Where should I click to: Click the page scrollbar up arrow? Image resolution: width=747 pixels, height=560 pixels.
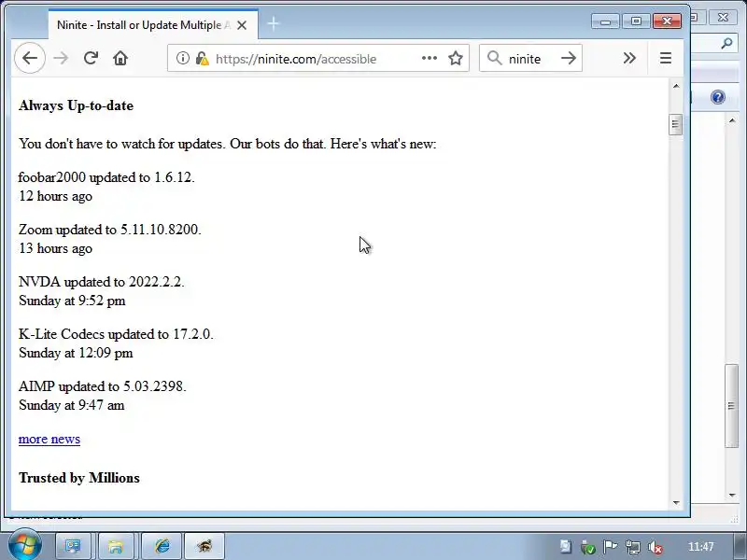pyautogui.click(x=675, y=86)
